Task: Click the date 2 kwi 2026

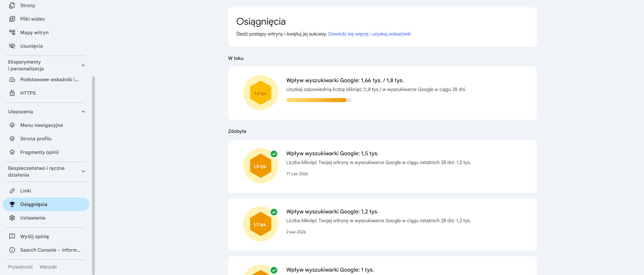Action: pos(296,232)
